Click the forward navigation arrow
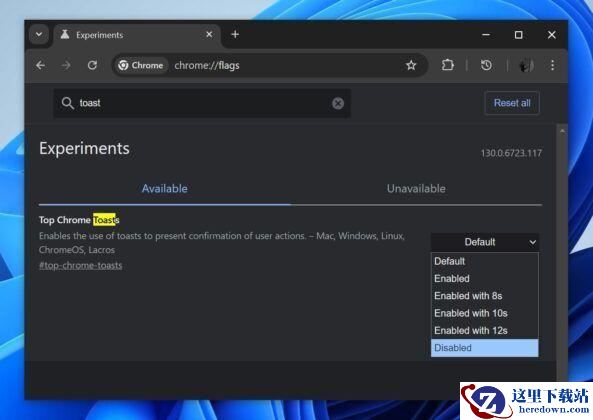Screen dimensions: 593x420 66,65
